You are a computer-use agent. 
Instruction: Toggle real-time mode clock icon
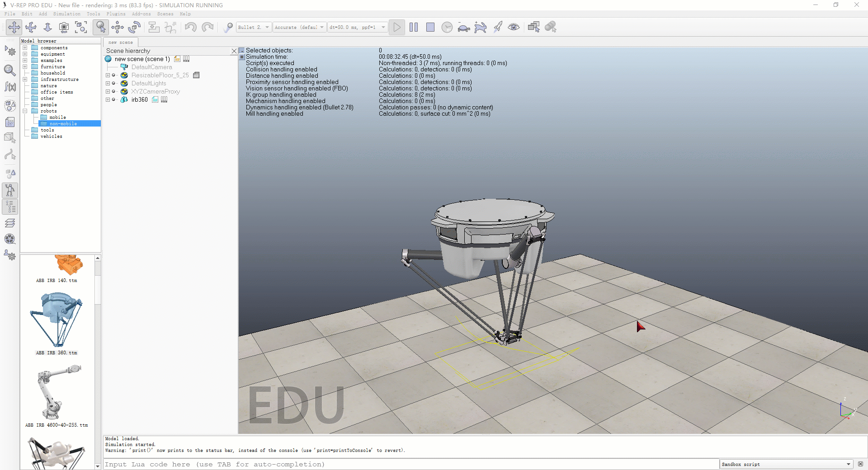tap(447, 27)
